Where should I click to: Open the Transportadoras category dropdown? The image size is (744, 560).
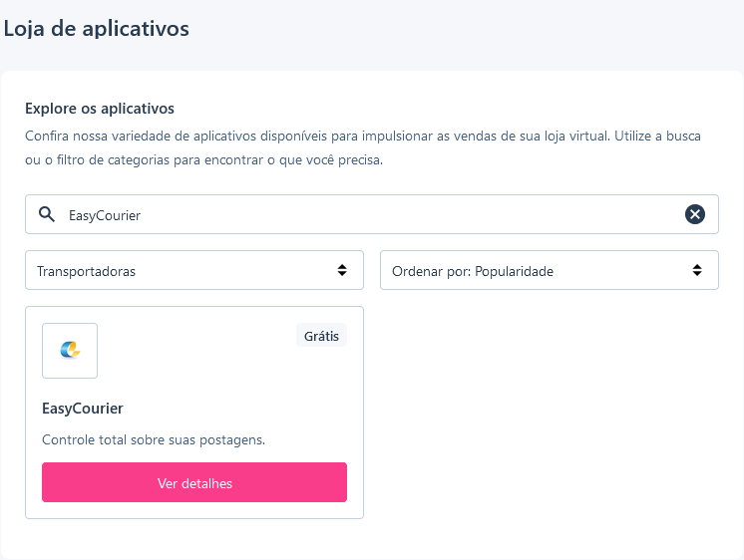(x=194, y=270)
